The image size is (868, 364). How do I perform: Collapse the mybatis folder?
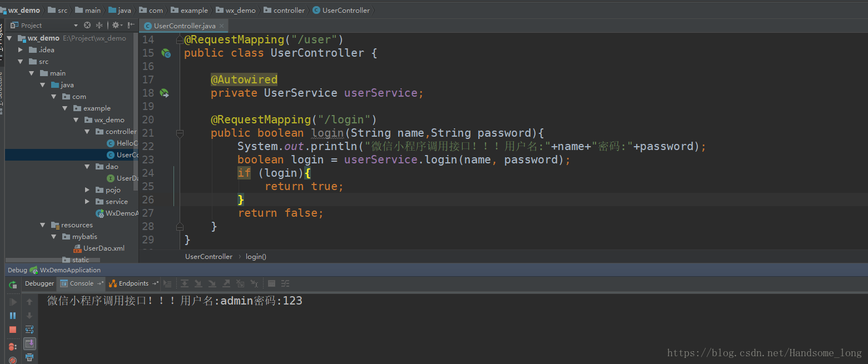[54, 237]
